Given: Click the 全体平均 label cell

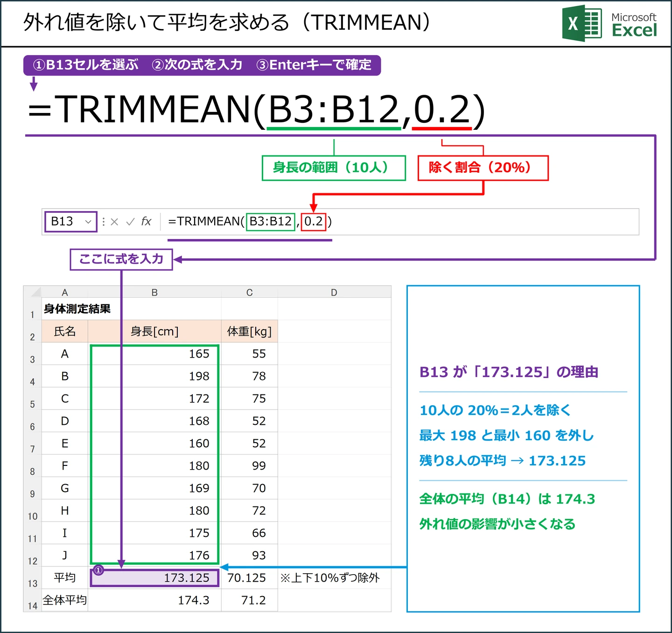Looking at the screenshot, I should point(65,600).
